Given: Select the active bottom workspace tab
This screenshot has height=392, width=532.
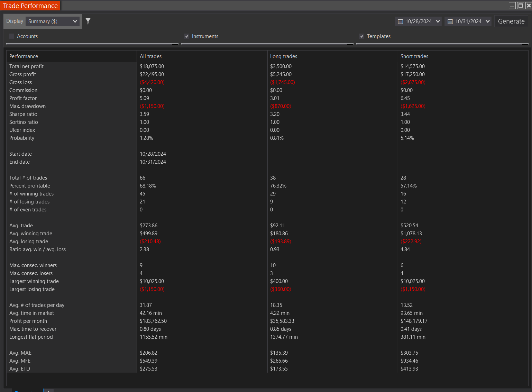Looking at the screenshot, I should [27, 391].
